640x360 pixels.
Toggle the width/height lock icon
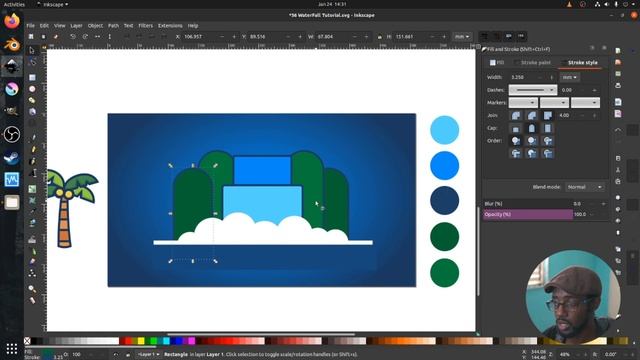[x=380, y=37]
